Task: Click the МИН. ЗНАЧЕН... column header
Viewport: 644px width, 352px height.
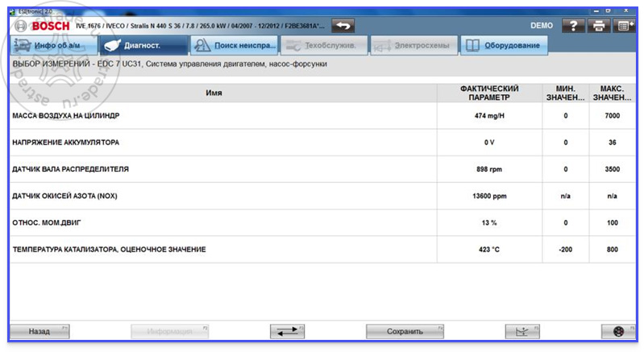Action: (x=565, y=93)
